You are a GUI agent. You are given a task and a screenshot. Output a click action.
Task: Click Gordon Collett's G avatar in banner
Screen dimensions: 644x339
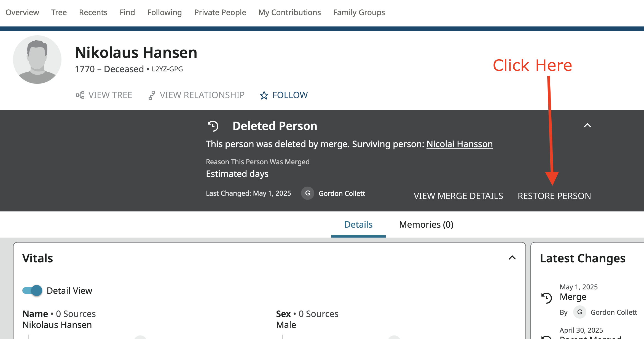click(307, 193)
